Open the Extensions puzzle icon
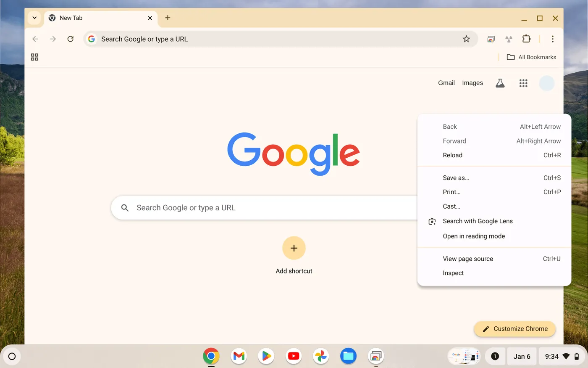 526,39
